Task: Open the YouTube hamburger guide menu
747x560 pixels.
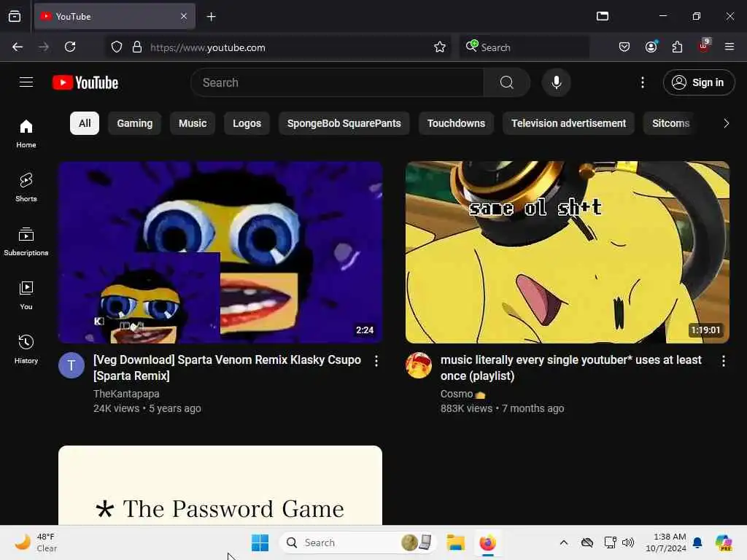Action: click(x=26, y=82)
